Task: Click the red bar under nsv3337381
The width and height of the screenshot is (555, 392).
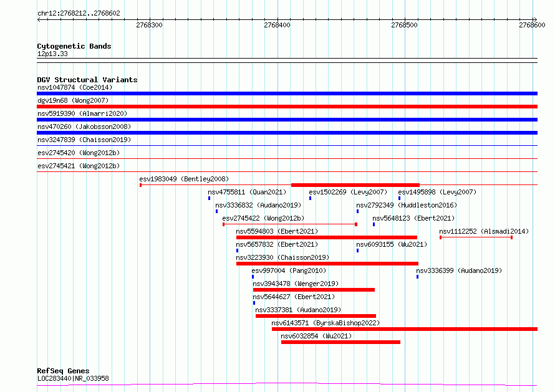Action: click(316, 316)
